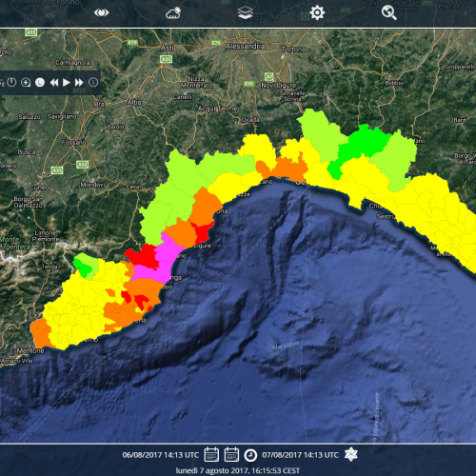Screen dimensions: 476x476
Task: Click the star-shaped icon in bottom bar
Action: pos(351,454)
